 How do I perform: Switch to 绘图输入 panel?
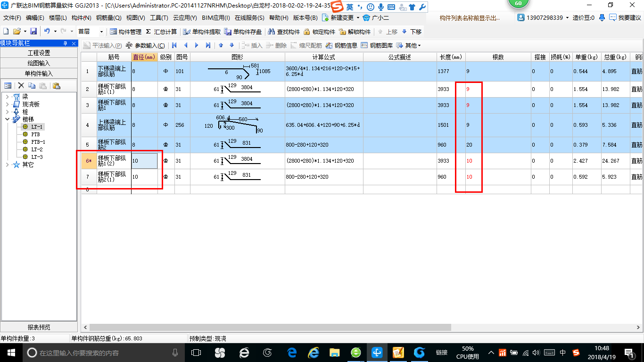pos(39,63)
